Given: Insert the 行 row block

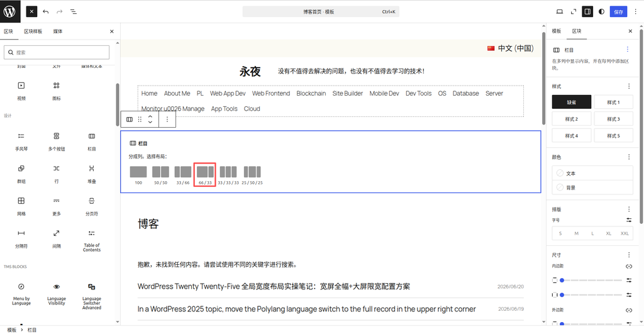Looking at the screenshot, I should (56, 174).
